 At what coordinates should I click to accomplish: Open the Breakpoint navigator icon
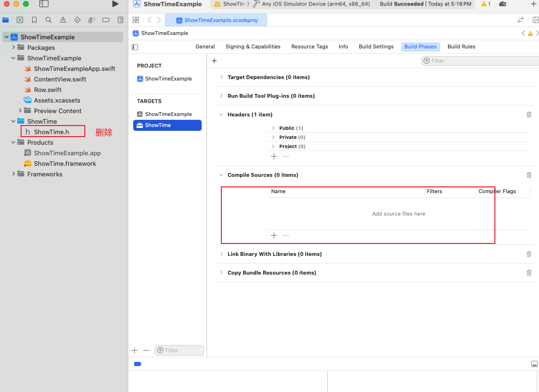(x=106, y=20)
